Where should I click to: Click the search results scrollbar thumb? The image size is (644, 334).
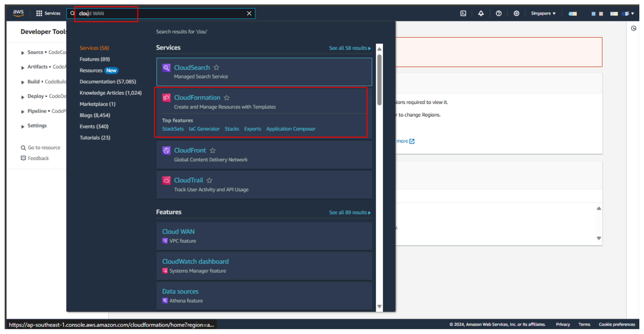[379, 80]
